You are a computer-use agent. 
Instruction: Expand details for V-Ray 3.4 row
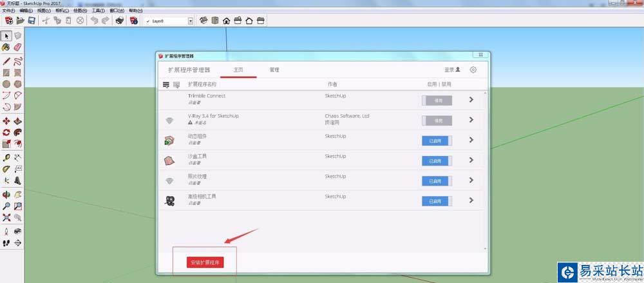coord(471,120)
